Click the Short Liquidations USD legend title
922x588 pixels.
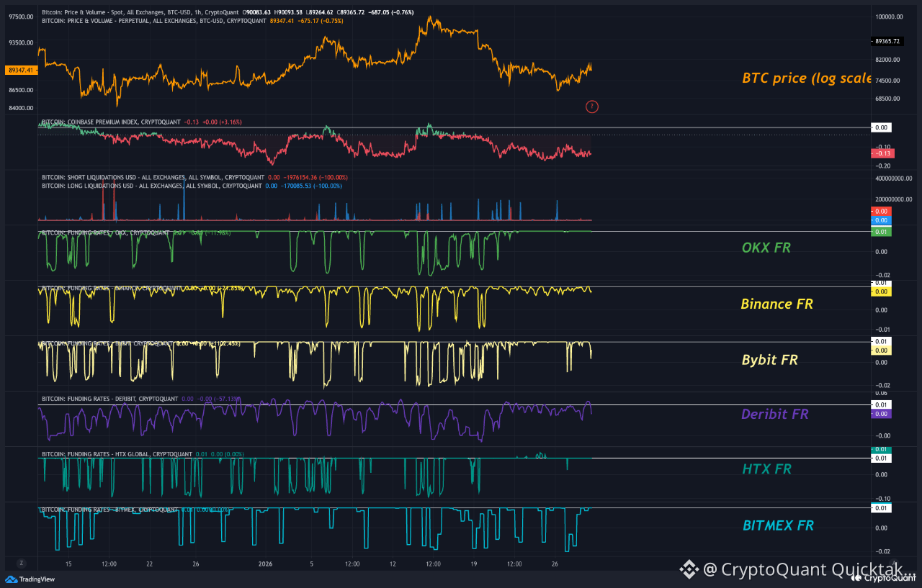click(x=133, y=177)
